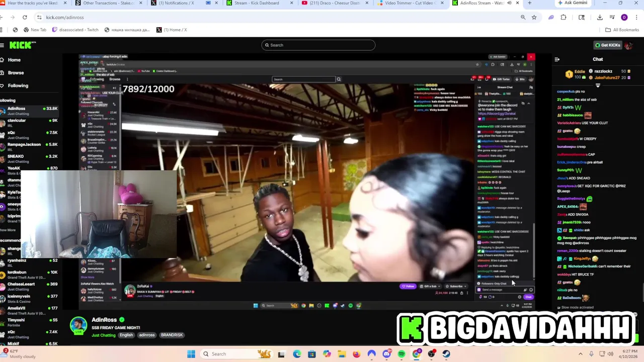Open the (1) Home / X bookmark
The height and width of the screenshot is (362, 644).
coord(172,30)
